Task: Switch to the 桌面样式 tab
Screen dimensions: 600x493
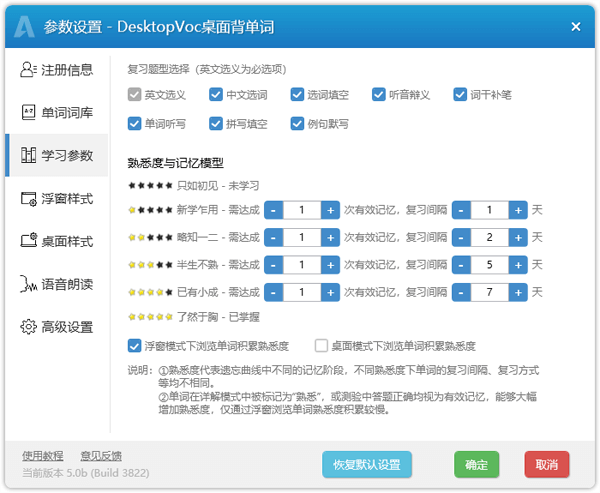Action: [57, 242]
